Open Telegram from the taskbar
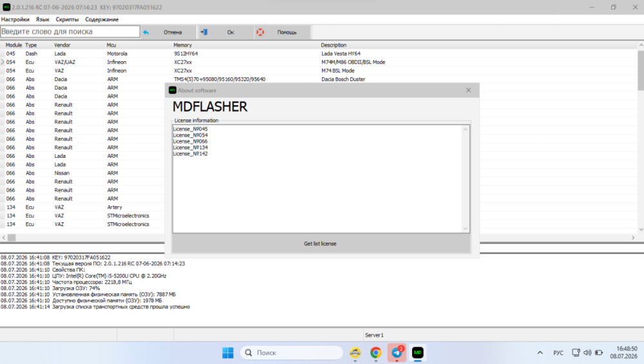This screenshot has height=364, width=644. [x=397, y=352]
